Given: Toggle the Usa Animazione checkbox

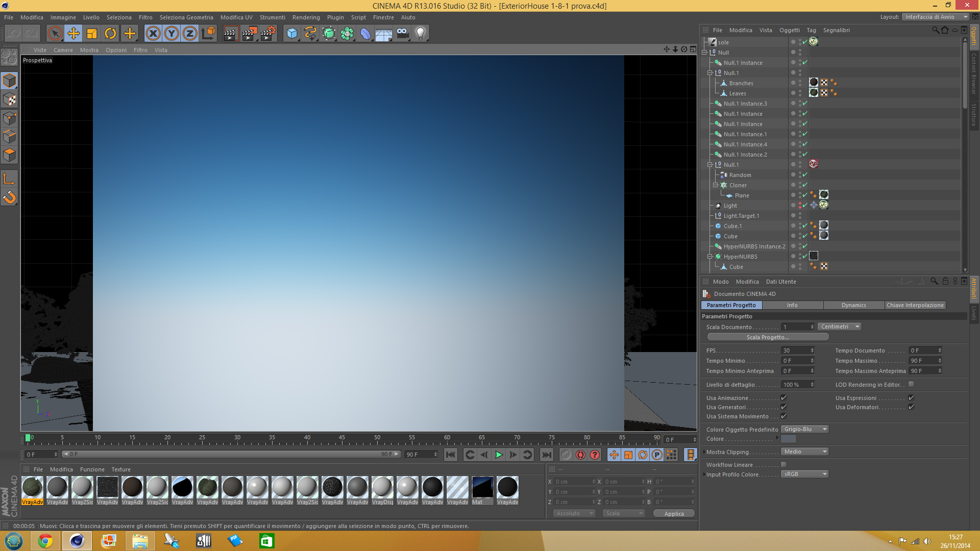Looking at the screenshot, I should click(x=783, y=398).
